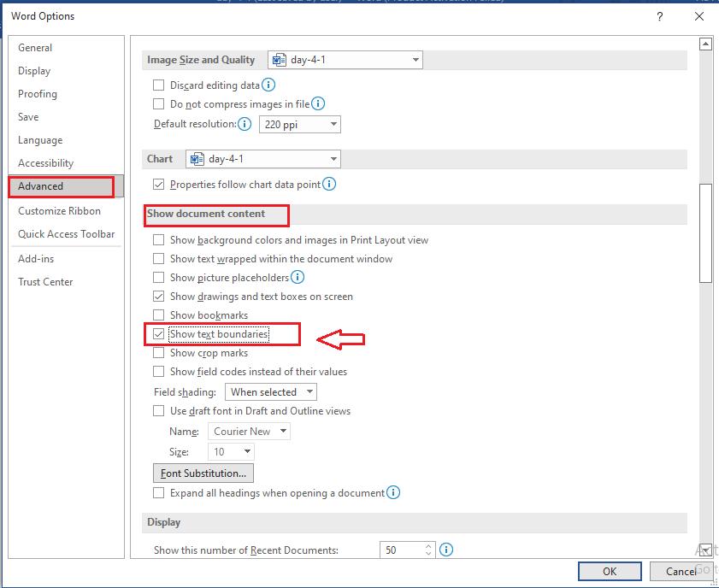Enable Show field codes instead of values

[158, 371]
